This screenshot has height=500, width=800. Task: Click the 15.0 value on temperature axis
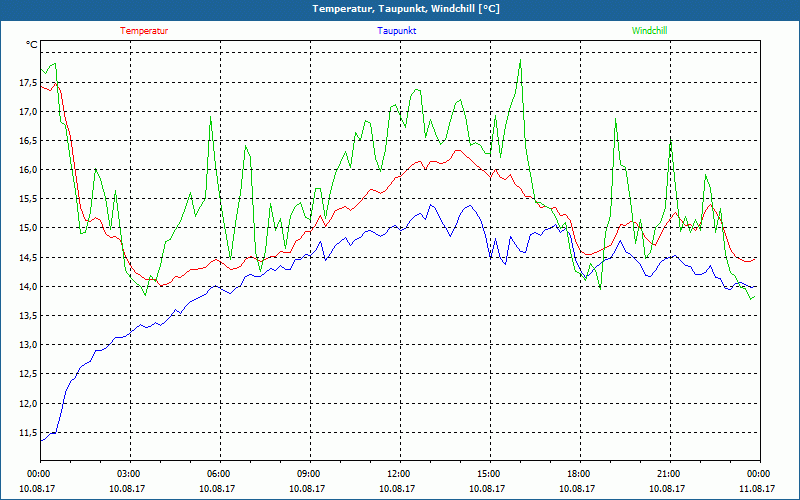point(28,228)
